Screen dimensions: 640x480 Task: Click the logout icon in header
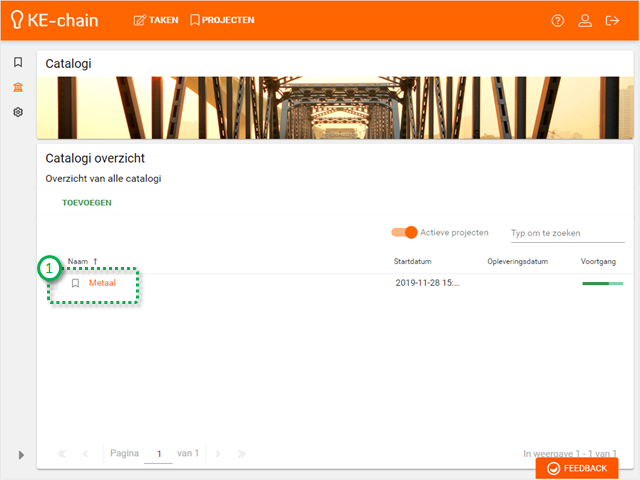(613, 20)
